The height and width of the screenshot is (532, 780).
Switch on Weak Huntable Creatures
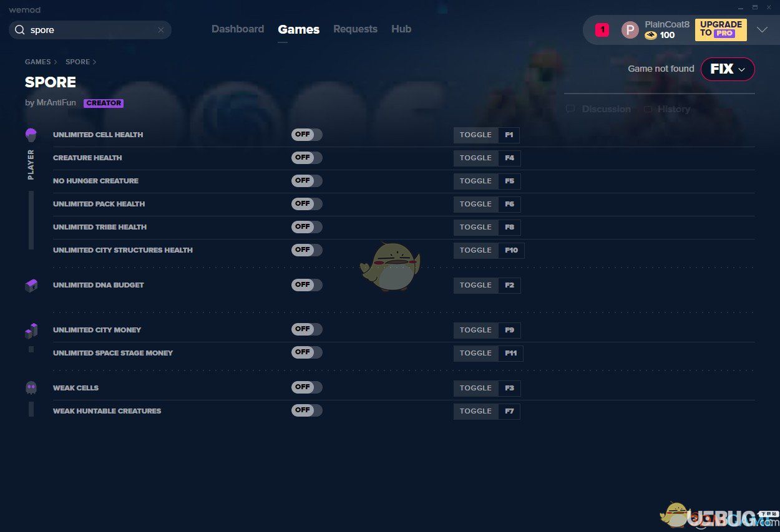(x=306, y=410)
